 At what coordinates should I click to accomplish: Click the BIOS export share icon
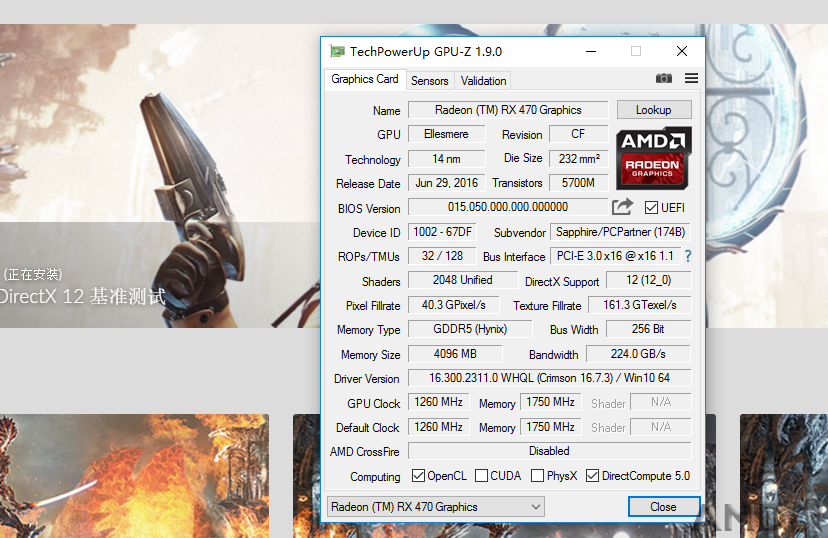(x=622, y=206)
